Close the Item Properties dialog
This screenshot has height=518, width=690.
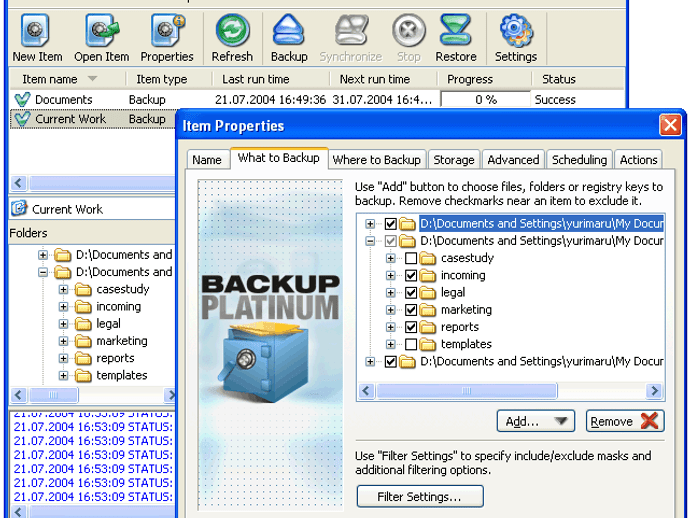(670, 125)
